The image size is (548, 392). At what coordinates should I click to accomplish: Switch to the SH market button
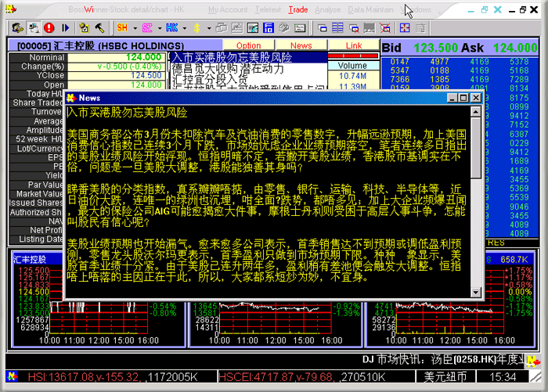point(122,27)
